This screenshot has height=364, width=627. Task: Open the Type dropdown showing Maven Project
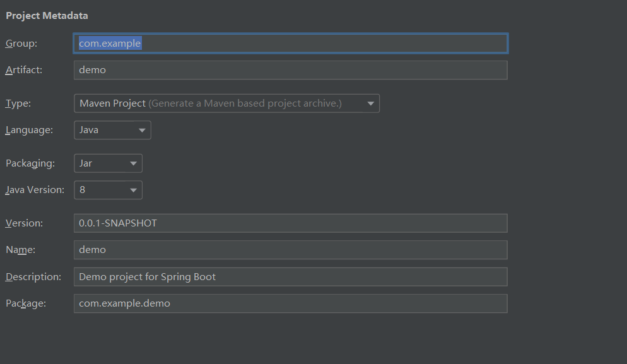click(x=226, y=103)
